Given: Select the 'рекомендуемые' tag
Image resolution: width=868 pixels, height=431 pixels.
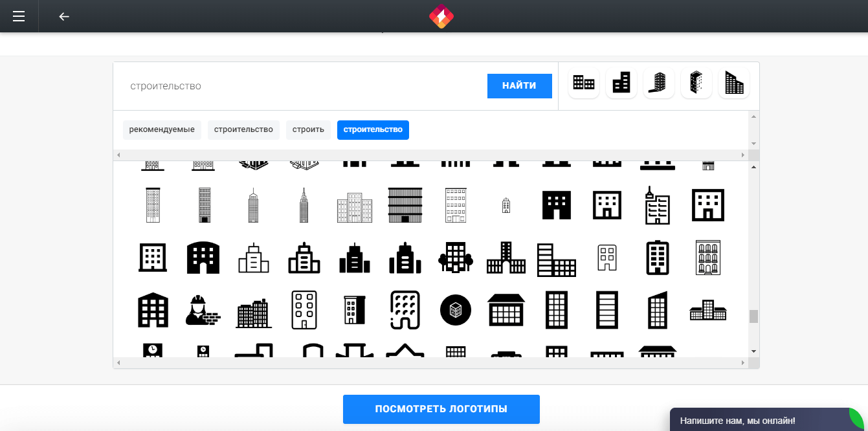Looking at the screenshot, I should coord(162,129).
